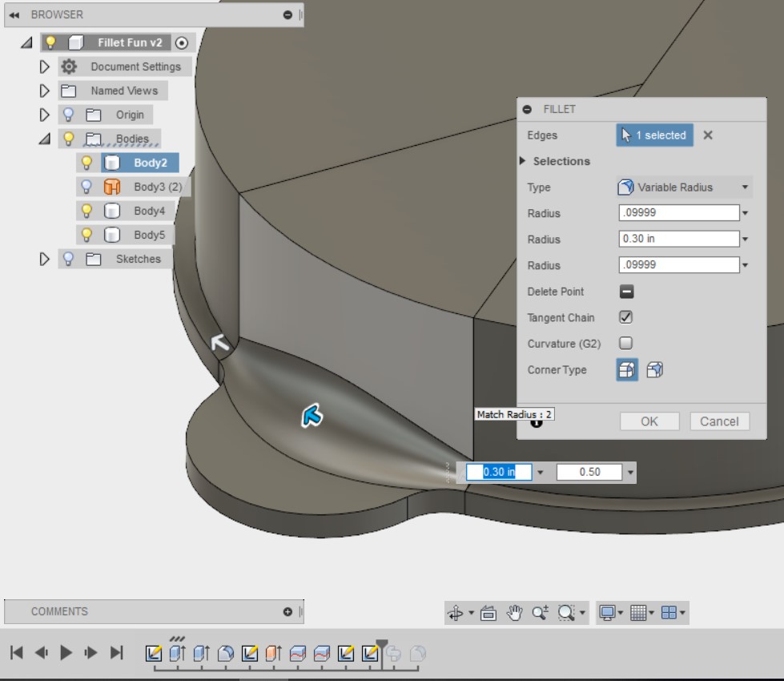Click the Delete Point minus icon
The height and width of the screenshot is (681, 784).
(627, 292)
